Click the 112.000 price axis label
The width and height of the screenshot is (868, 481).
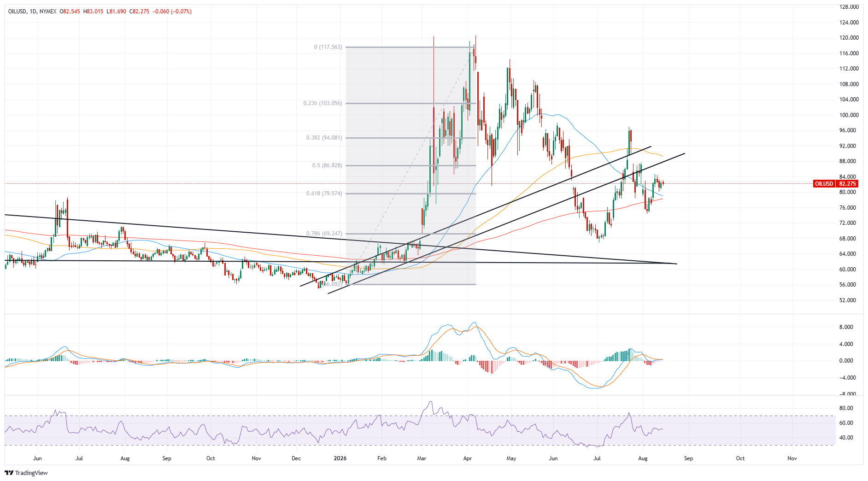pos(849,69)
